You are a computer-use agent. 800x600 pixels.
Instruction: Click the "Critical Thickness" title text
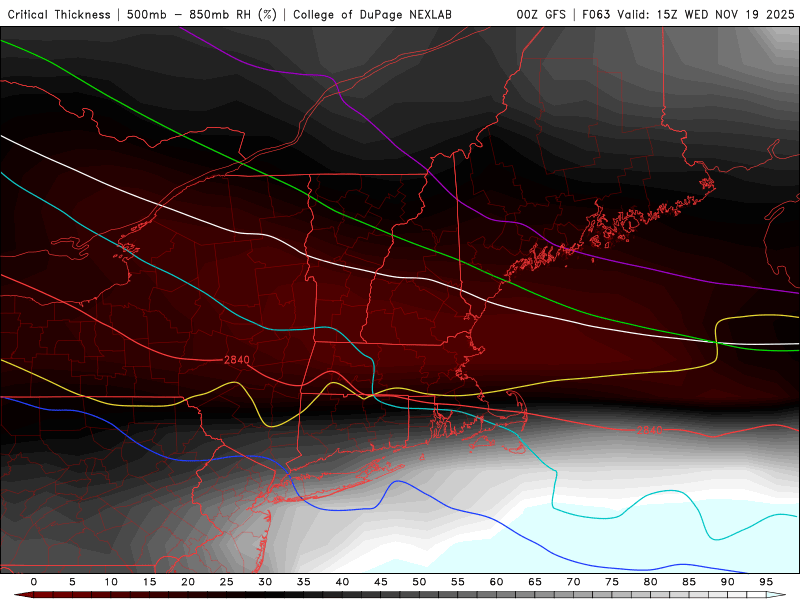tap(59, 14)
